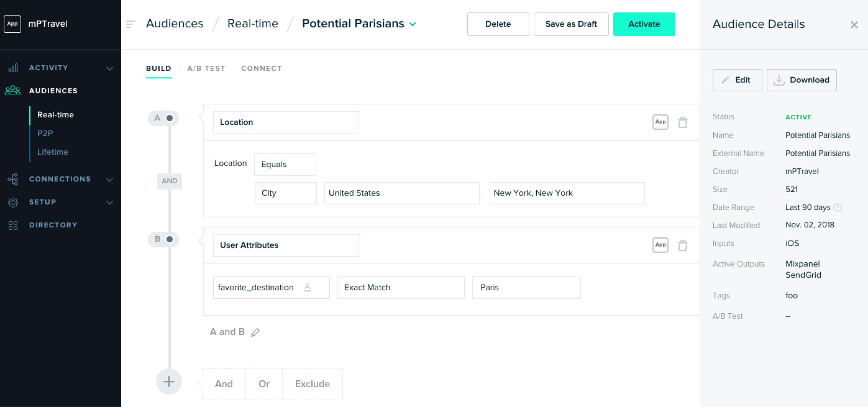Click the edit pencil icon in Audience Details
868x407 pixels.
pos(726,80)
